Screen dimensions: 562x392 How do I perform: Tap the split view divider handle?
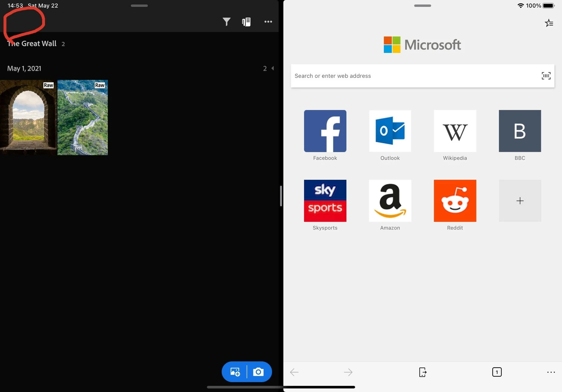pyautogui.click(x=281, y=196)
